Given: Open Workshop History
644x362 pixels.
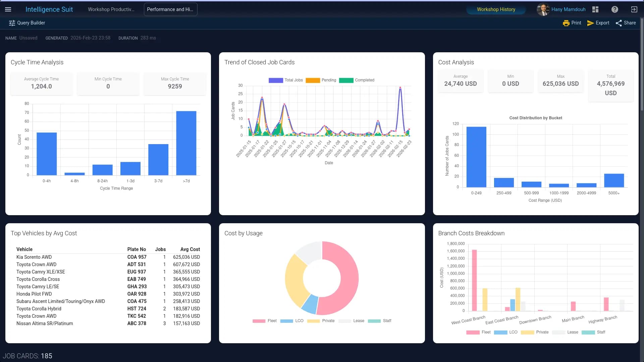Looking at the screenshot, I should click(496, 9).
